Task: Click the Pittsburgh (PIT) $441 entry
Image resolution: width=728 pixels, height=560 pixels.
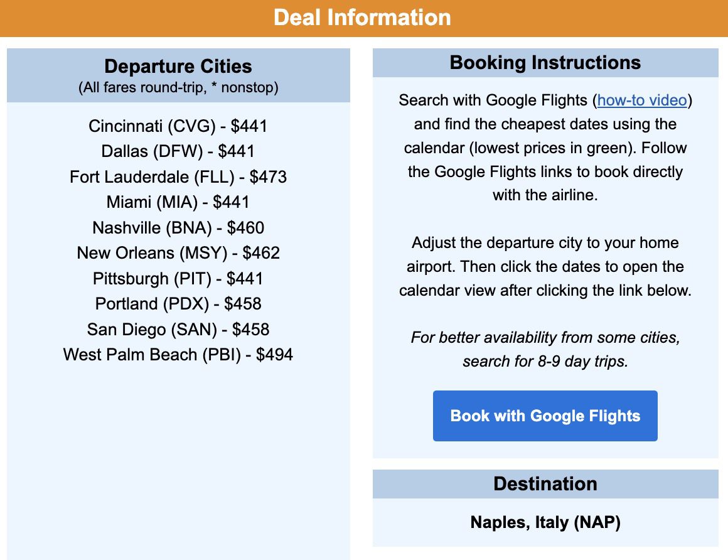Action: coord(178,278)
